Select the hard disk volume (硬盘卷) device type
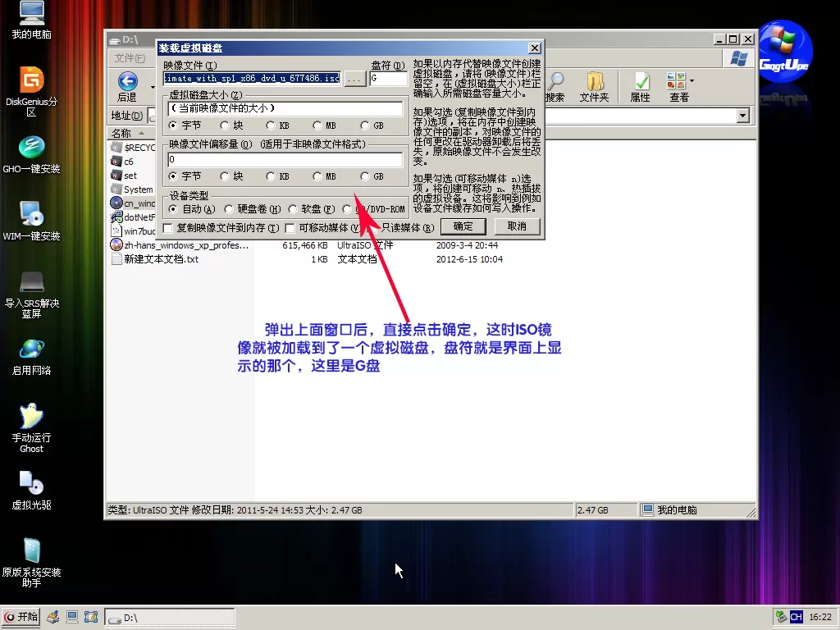Screen dimensions: 840x630 (230, 209)
